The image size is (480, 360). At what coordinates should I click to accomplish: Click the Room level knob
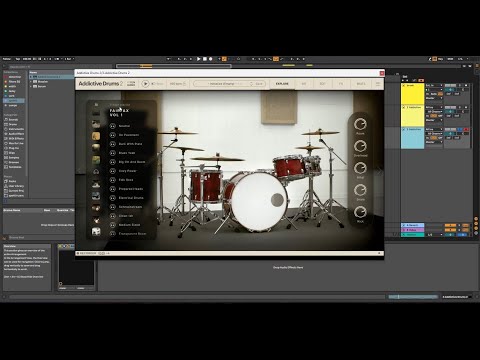click(360, 124)
